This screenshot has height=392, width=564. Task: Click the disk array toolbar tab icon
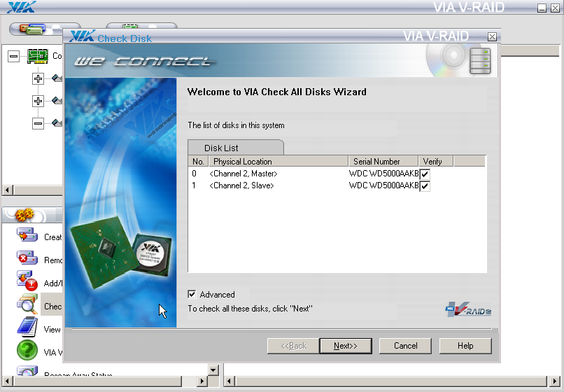(32, 29)
